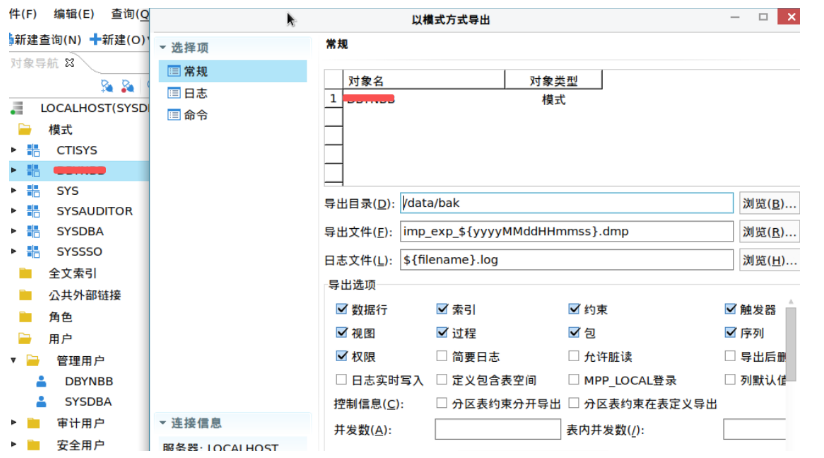Click the export options vertical scrollbar

(791, 345)
